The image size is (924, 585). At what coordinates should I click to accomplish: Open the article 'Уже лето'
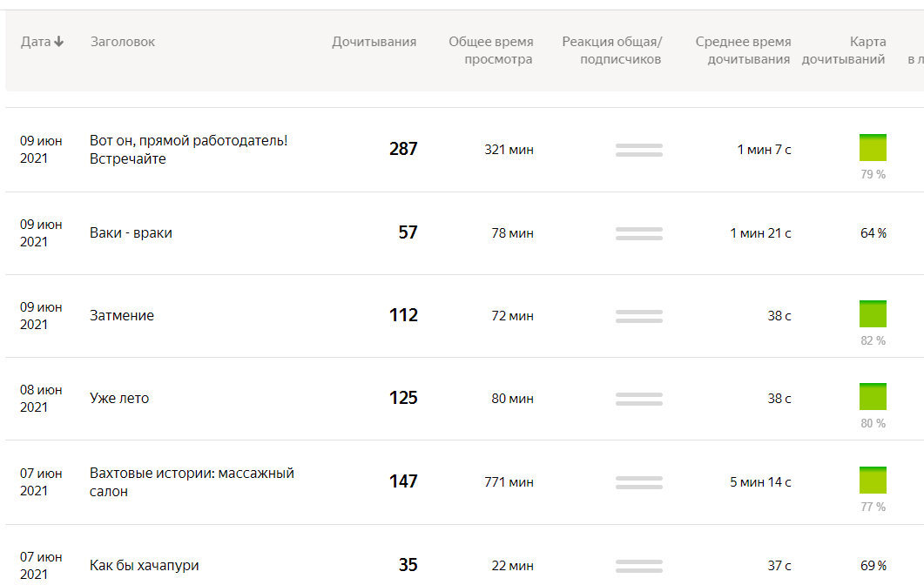(x=119, y=398)
